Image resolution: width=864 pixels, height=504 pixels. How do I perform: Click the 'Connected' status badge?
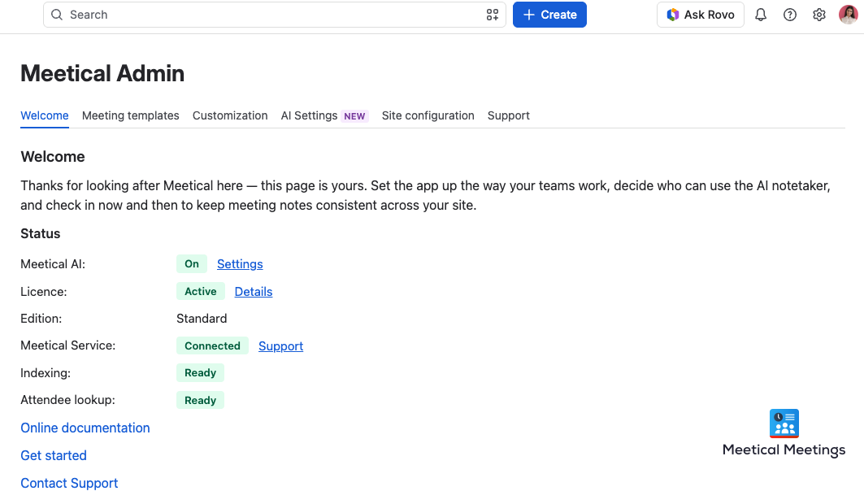[212, 346]
